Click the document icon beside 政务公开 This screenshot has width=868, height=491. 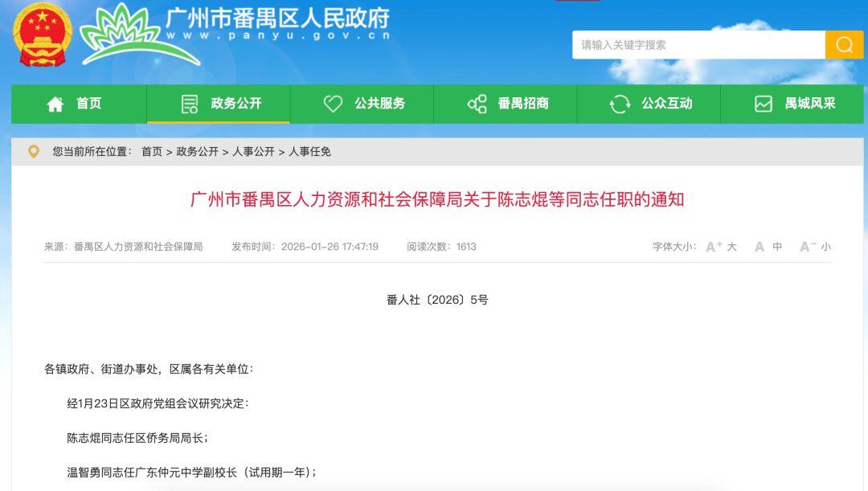click(190, 104)
